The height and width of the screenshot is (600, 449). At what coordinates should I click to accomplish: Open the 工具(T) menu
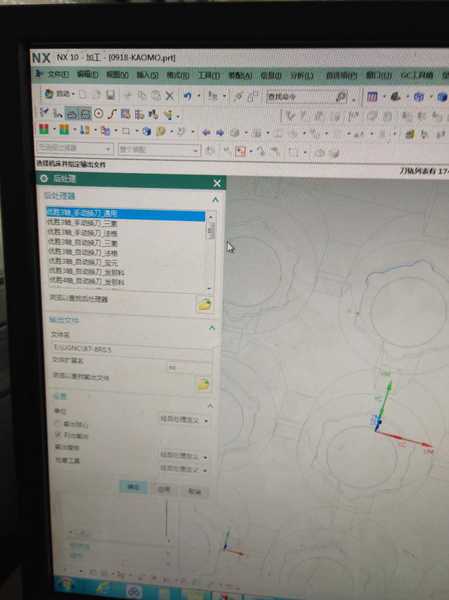[209, 75]
